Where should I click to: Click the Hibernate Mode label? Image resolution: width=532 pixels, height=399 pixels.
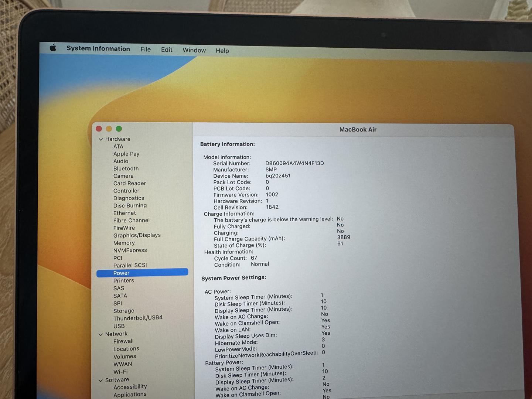[x=236, y=342]
